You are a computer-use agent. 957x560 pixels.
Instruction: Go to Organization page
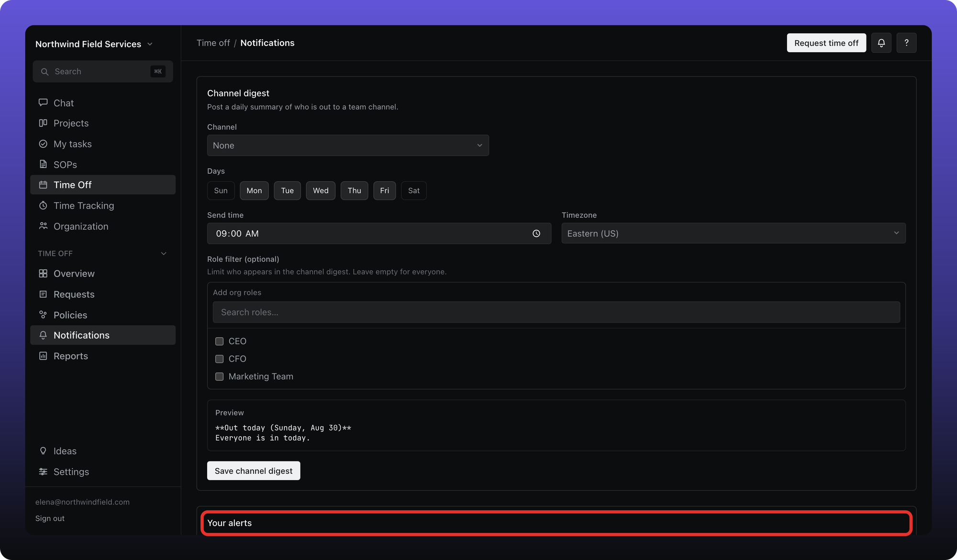103,226
